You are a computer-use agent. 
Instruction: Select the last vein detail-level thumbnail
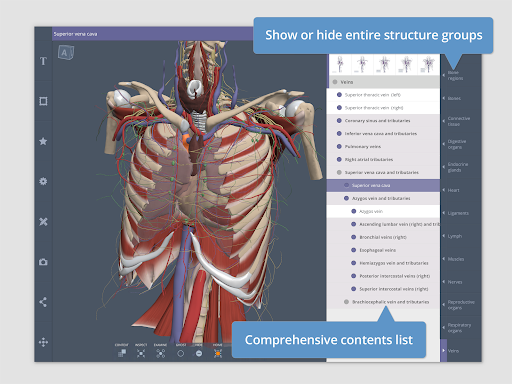coord(428,64)
